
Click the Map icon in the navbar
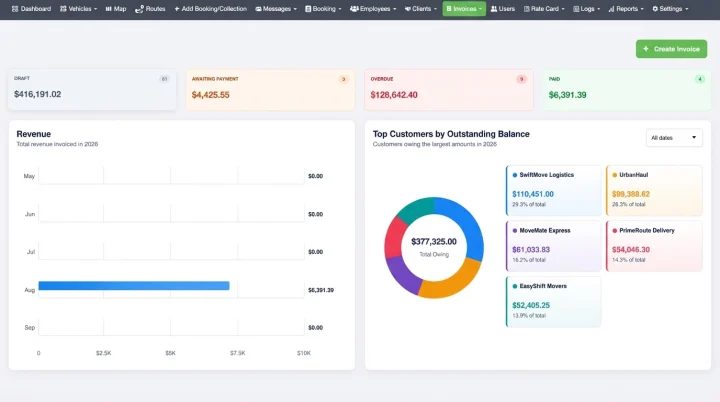(108, 9)
